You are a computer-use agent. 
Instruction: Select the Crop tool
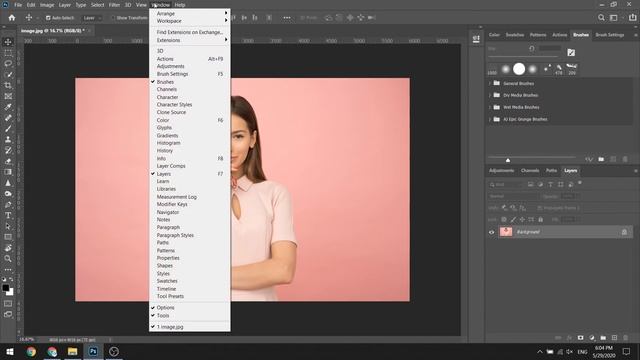pyautogui.click(x=8, y=85)
